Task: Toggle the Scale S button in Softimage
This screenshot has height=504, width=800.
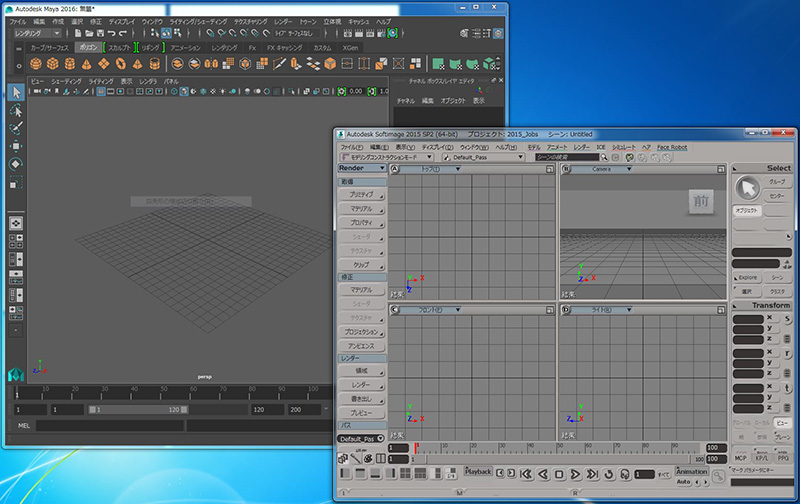Action: (x=787, y=319)
